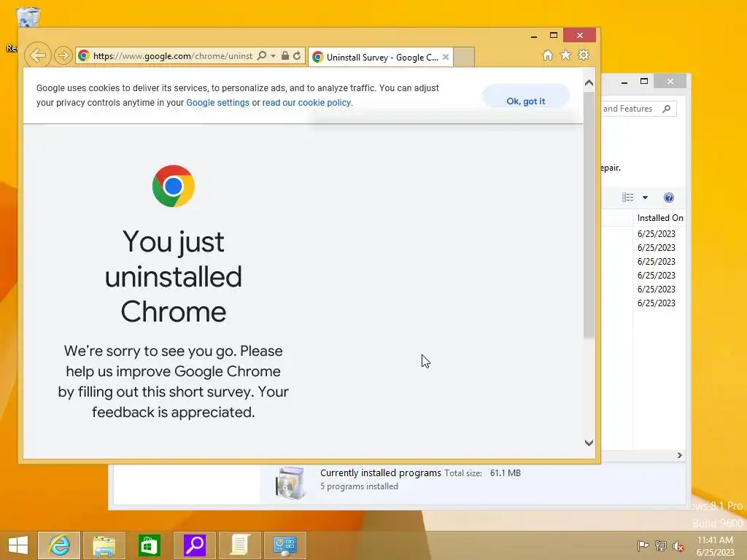Open File Explorer from the taskbar
The height and width of the screenshot is (560, 747).
pyautogui.click(x=104, y=545)
